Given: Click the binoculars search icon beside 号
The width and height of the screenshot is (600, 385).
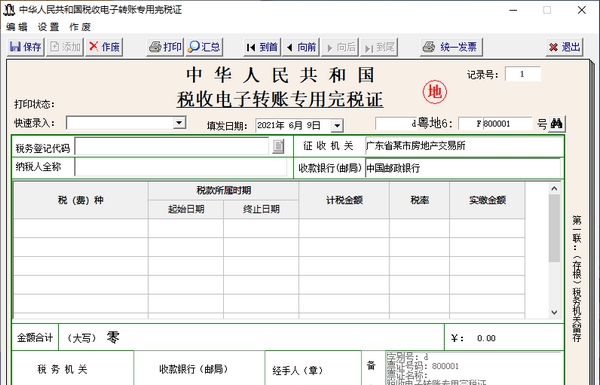Looking at the screenshot, I should 556,124.
